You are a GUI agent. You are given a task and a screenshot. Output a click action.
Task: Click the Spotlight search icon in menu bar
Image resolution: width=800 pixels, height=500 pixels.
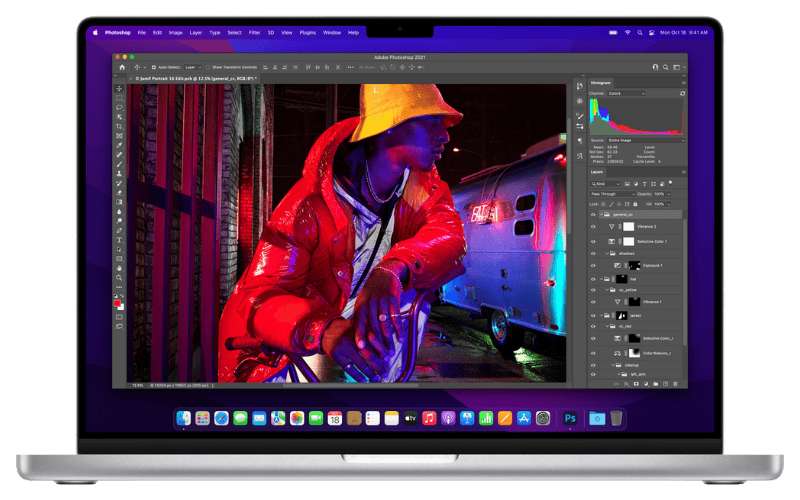pos(640,33)
